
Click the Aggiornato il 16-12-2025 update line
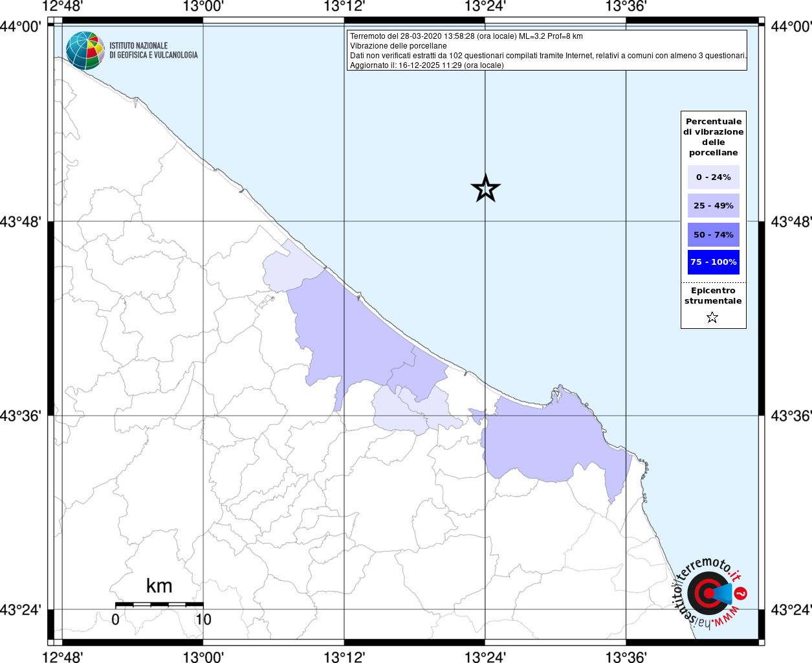click(426, 65)
